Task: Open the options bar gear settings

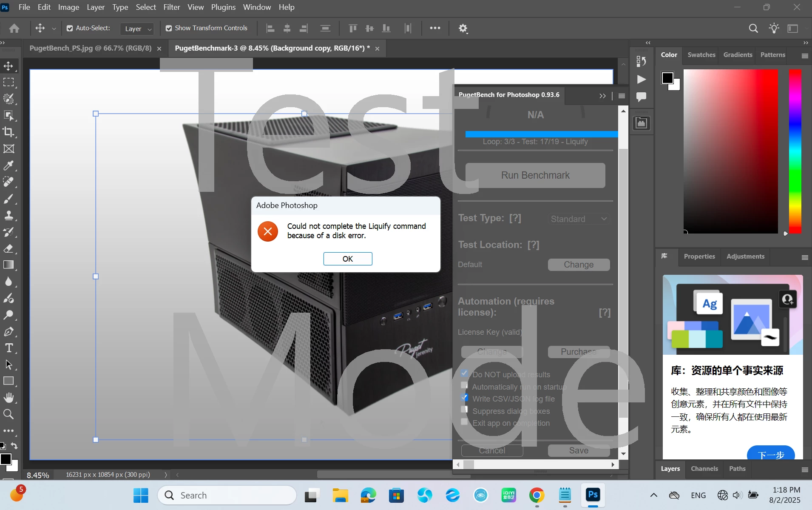Action: click(x=463, y=28)
